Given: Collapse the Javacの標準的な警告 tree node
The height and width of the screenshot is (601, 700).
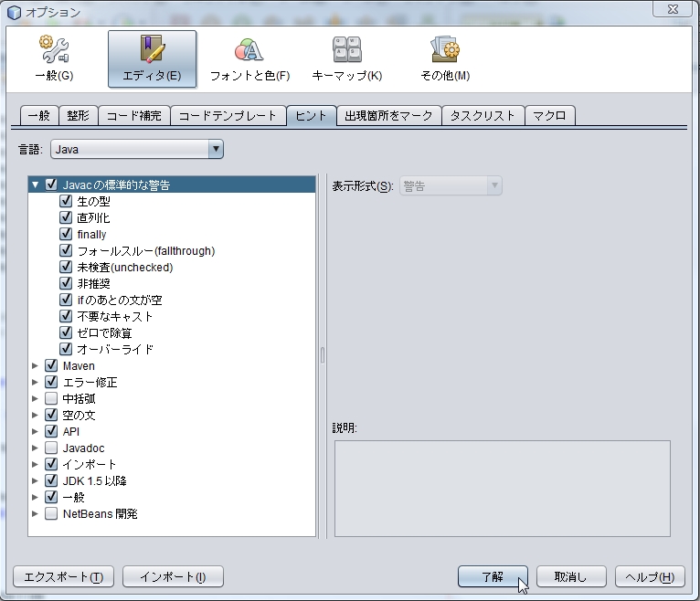Looking at the screenshot, I should 36,185.
